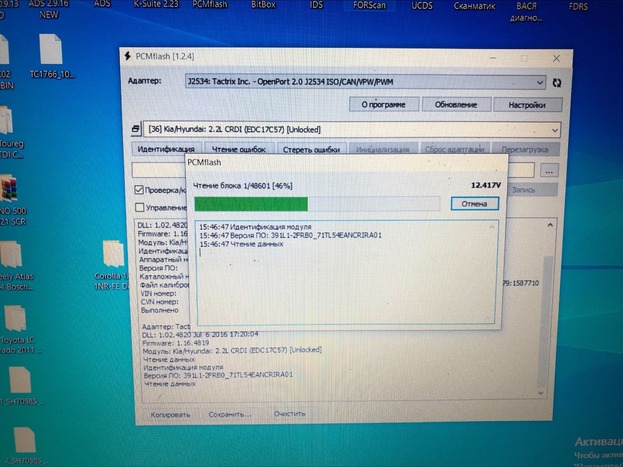The image size is (623, 467).
Task: Toggle the Управление checkbox
Action: [x=140, y=207]
